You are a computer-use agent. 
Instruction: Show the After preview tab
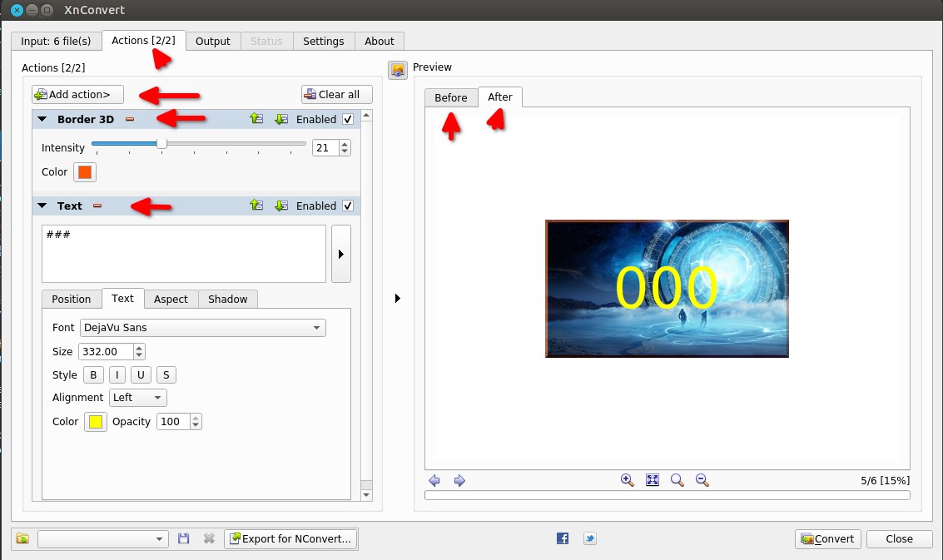click(x=499, y=97)
